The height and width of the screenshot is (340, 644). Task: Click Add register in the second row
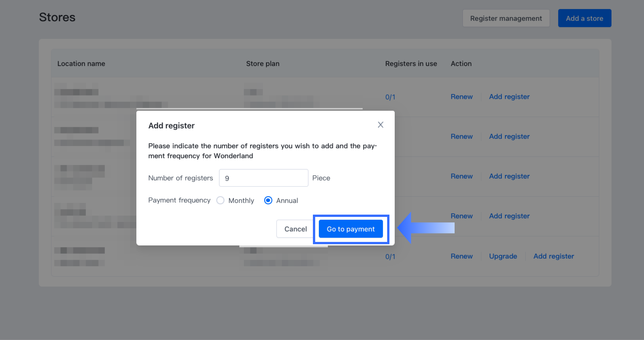pos(509,136)
